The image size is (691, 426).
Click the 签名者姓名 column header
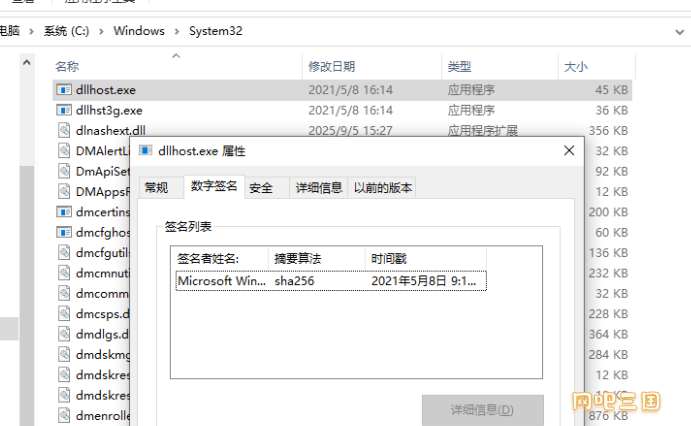click(219, 259)
